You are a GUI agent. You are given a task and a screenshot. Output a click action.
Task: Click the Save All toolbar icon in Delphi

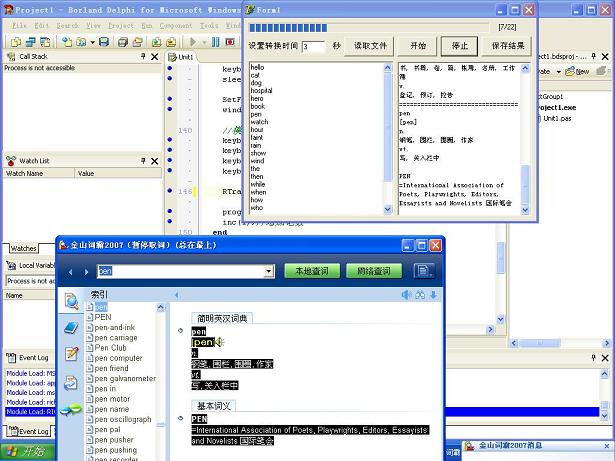123,42
